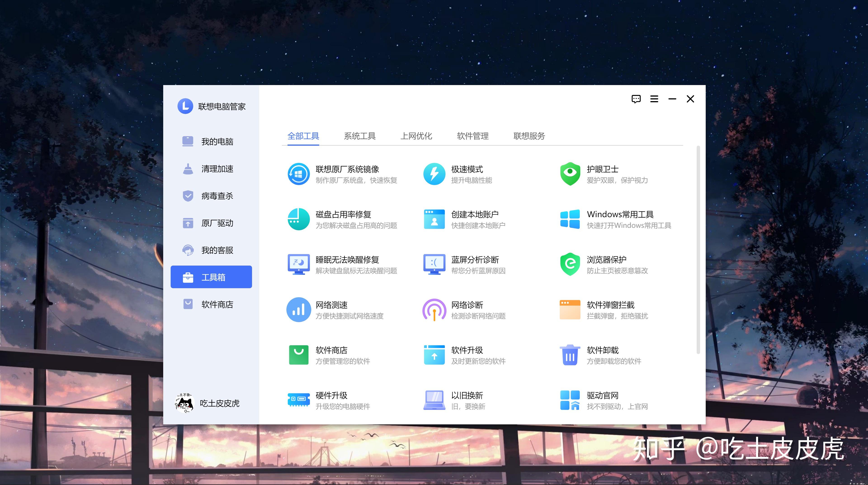
Task: Click text 旧，要换新
Action: tap(468, 406)
